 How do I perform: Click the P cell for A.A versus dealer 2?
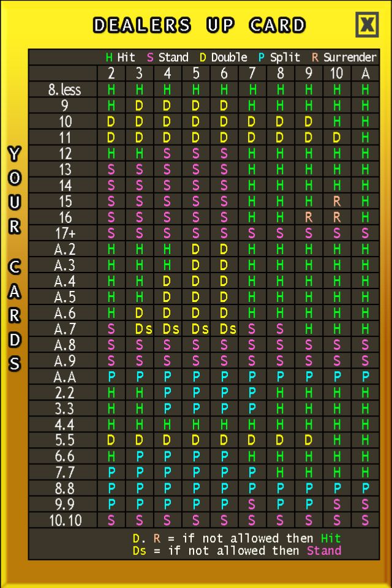click(x=111, y=377)
